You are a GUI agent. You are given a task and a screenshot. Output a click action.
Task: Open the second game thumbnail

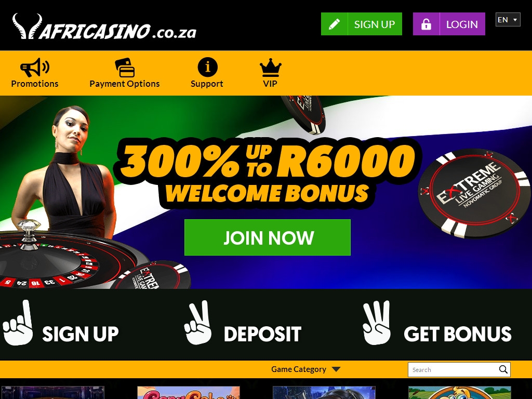(188, 393)
